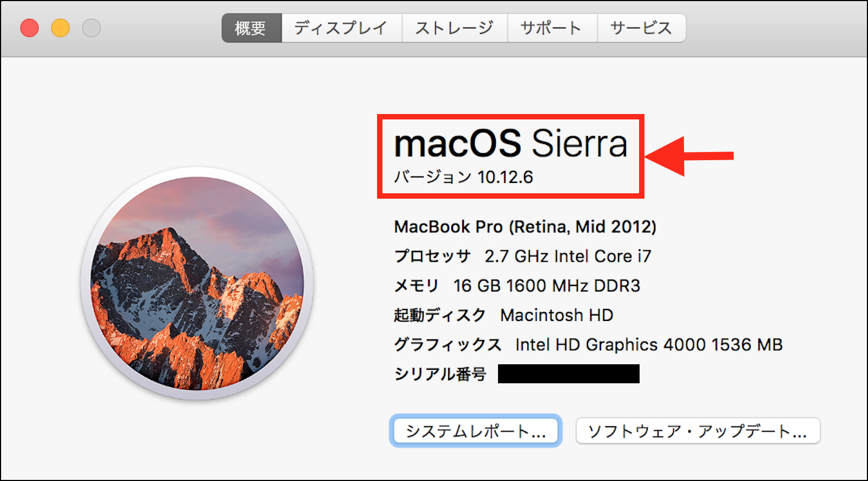Click the macOS Sierra title text

pos(510,144)
